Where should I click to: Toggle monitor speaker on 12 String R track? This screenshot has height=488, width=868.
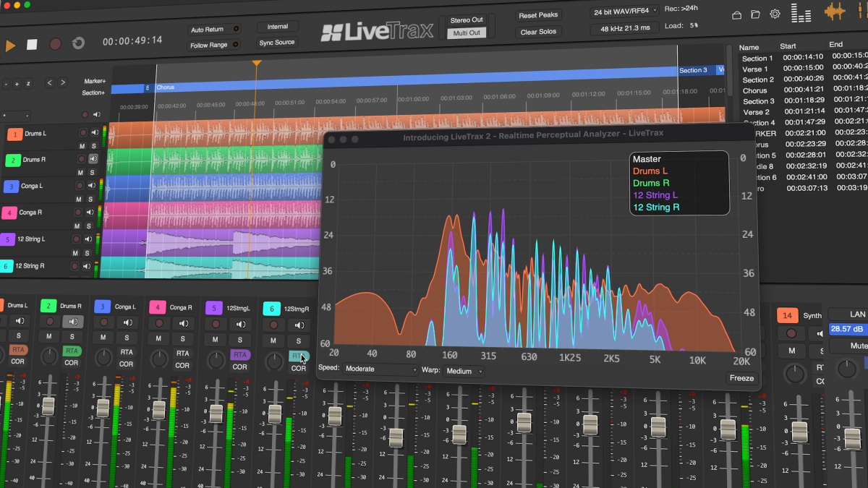86,265
